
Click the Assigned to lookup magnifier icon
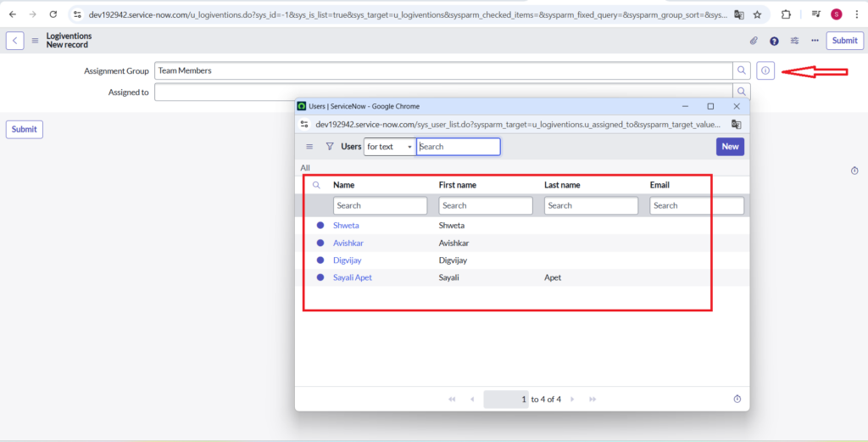(x=742, y=92)
